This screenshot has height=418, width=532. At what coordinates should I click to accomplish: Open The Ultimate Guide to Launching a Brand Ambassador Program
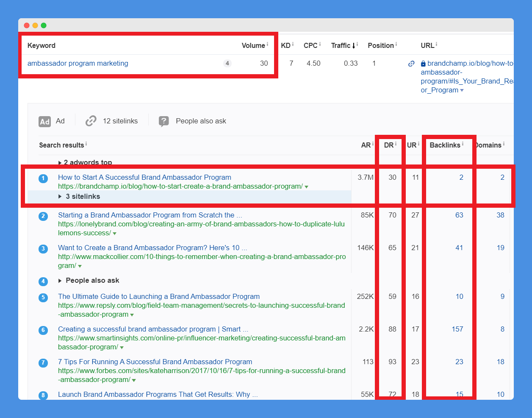pyautogui.click(x=159, y=296)
